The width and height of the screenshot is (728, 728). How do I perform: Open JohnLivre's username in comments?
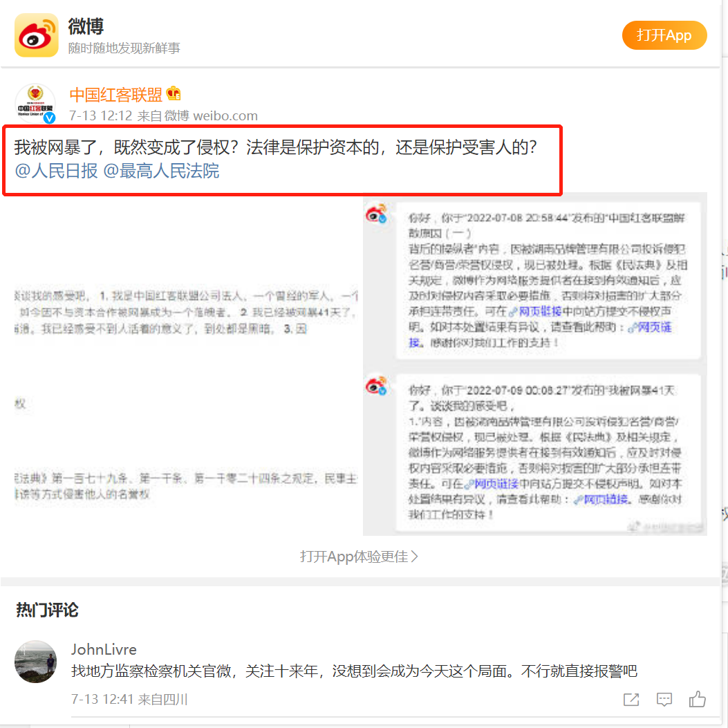click(x=104, y=649)
